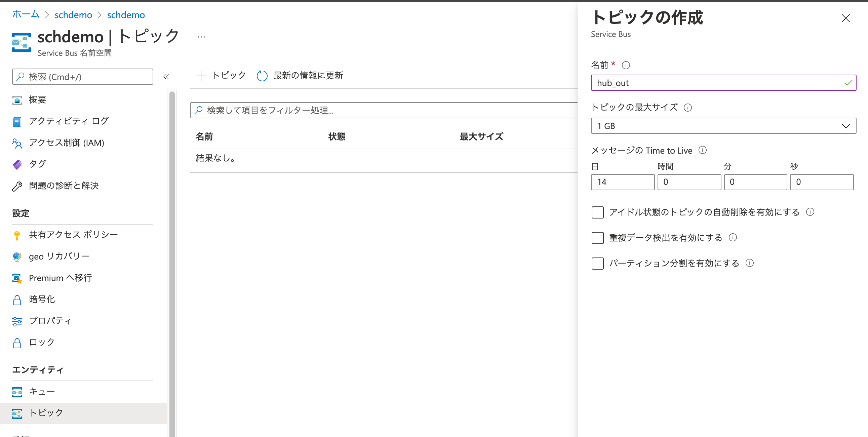Click info icon beside 重複データ検出
Viewport: 868px width, 437px height.
pyautogui.click(x=733, y=238)
